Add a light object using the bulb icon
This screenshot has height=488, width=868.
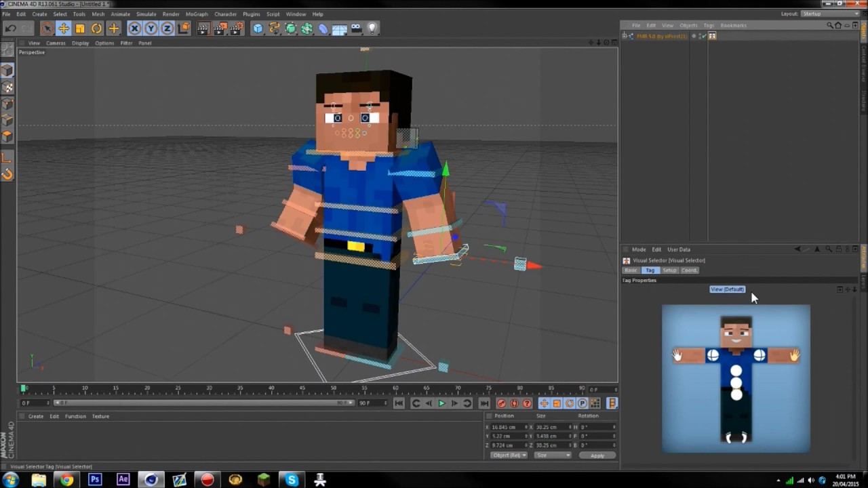click(372, 28)
